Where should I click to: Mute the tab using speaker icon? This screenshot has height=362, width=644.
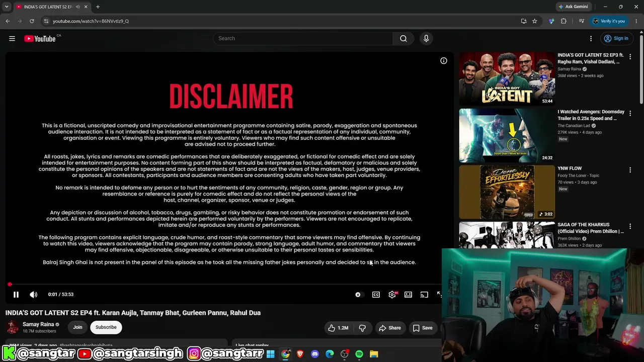pyautogui.click(x=77, y=7)
